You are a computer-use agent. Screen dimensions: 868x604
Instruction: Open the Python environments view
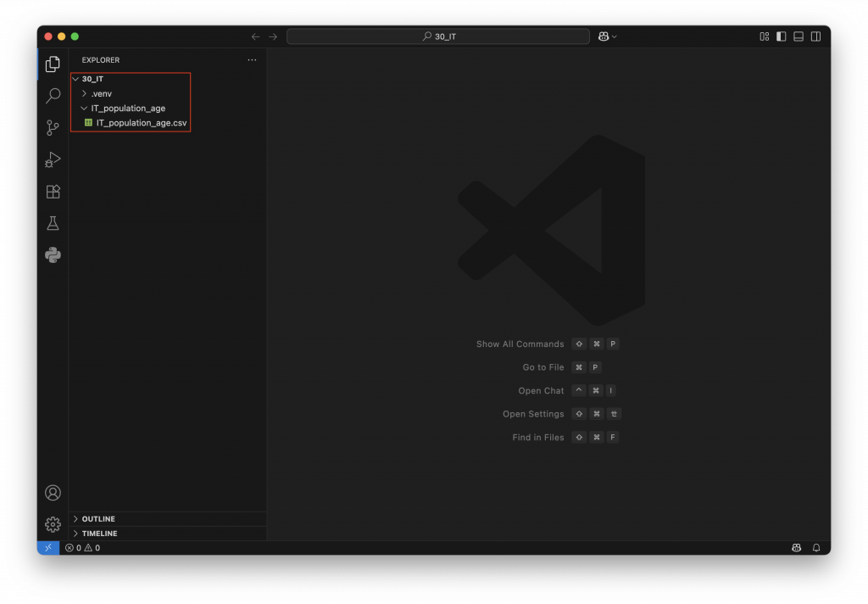[53, 254]
